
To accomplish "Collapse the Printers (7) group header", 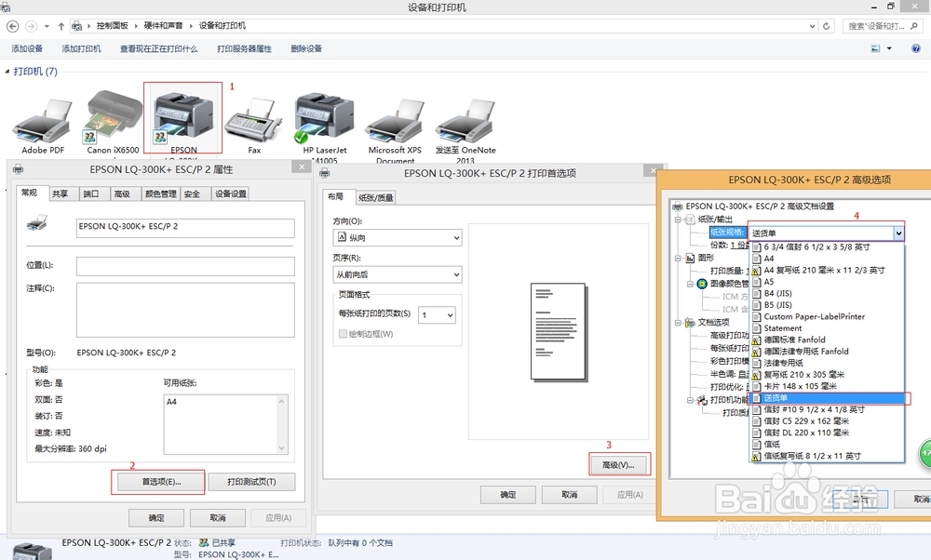I will pos(7,72).
